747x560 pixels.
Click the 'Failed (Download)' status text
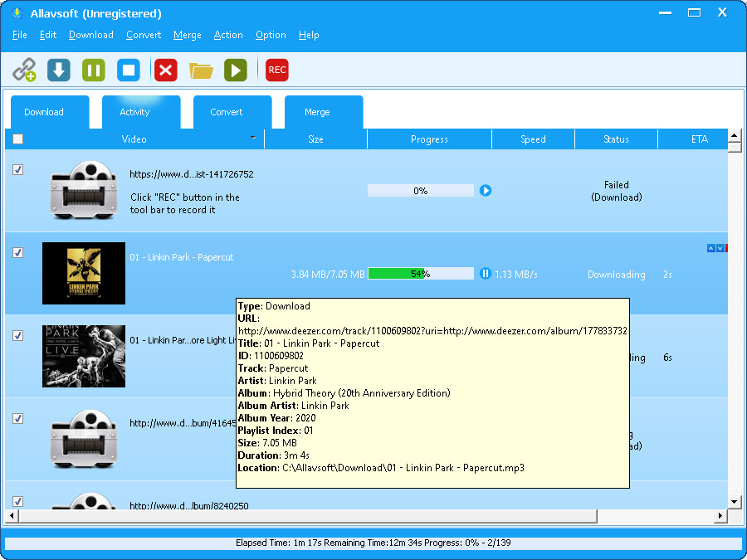617,191
